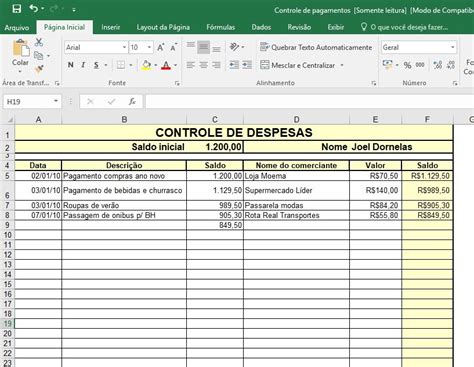Click the Name Box showing H19
This screenshot has height=367, width=474.
pos(32,102)
